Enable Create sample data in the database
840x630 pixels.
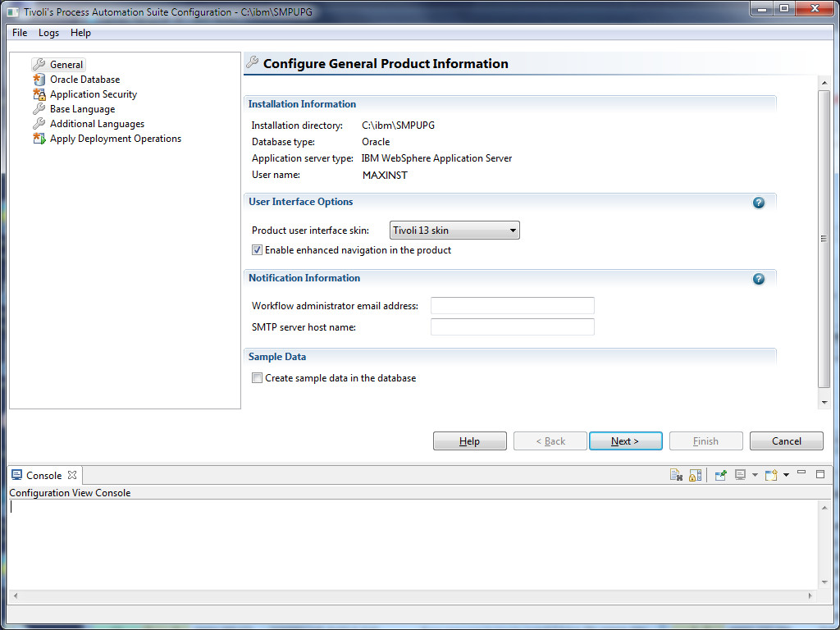(x=257, y=378)
